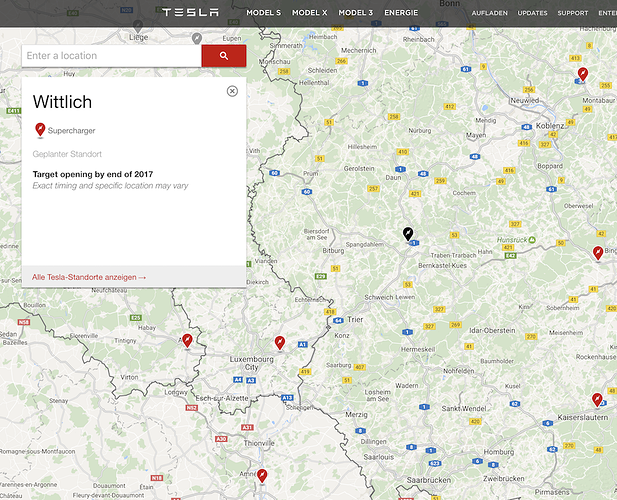This screenshot has height=500, width=617.
Task: Click the Saarbrücken city label
Action: [429, 480]
